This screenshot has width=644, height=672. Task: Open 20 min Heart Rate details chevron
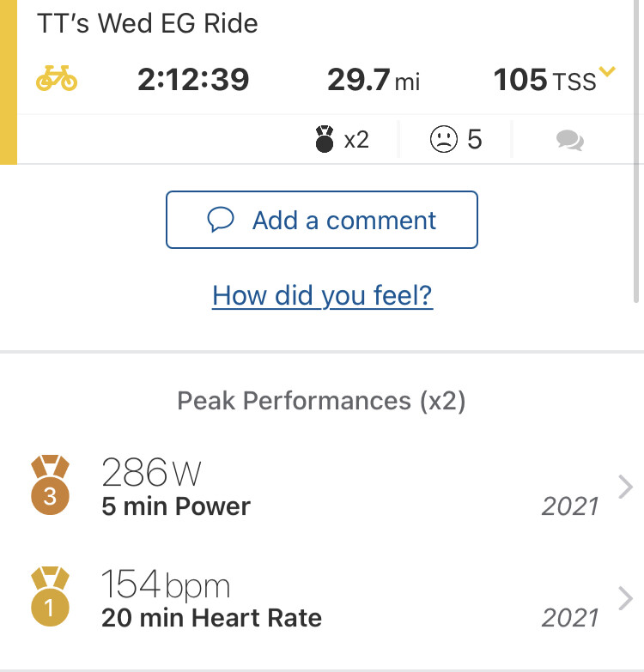(x=626, y=598)
